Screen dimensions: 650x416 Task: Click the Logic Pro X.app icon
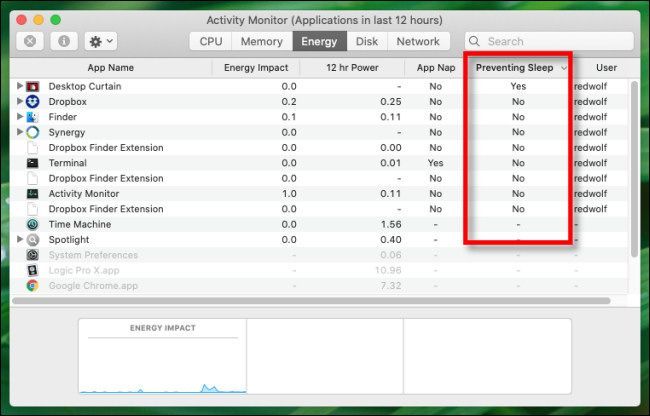[32, 270]
